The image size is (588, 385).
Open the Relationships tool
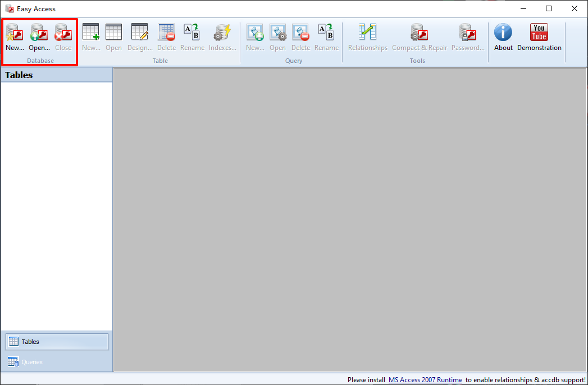[368, 37]
